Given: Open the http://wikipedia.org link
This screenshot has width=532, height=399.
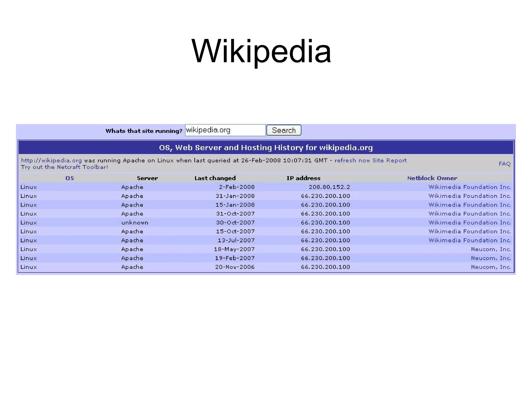Looking at the screenshot, I should (51, 161).
